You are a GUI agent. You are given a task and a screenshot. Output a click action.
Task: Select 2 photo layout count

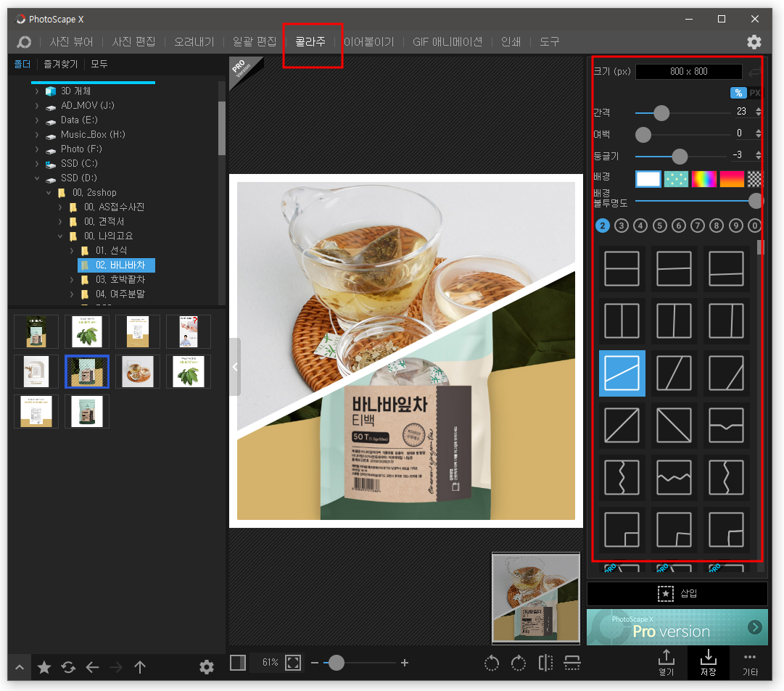pos(603,226)
